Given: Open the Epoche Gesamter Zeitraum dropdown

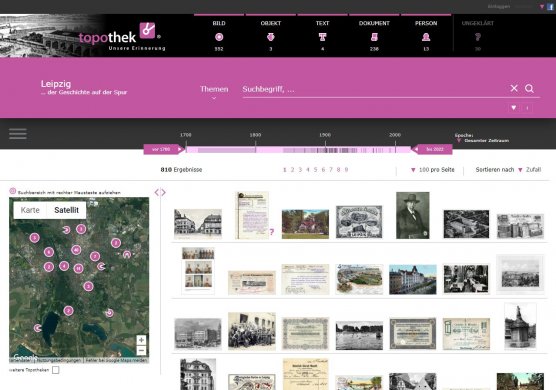Looking at the screenshot, I should [x=482, y=141].
